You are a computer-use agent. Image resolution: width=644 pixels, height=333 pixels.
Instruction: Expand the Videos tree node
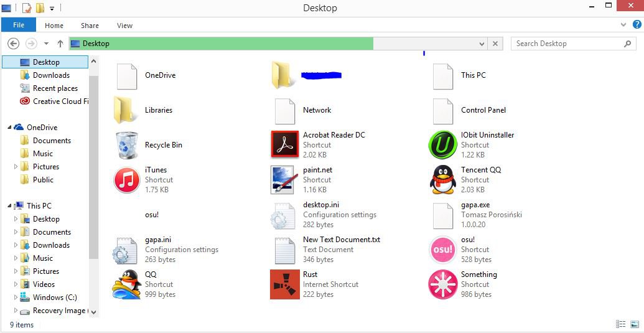(16, 284)
